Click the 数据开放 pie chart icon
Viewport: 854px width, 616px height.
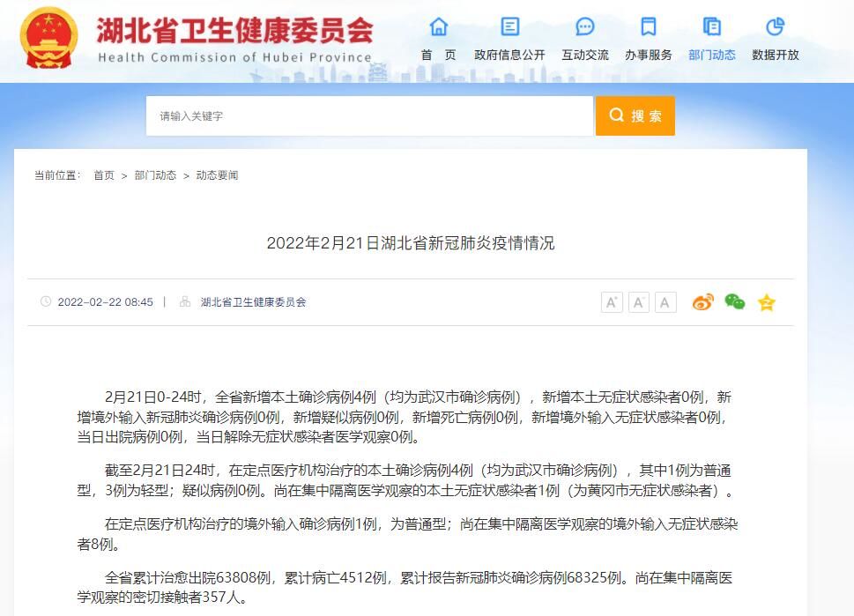[x=775, y=27]
